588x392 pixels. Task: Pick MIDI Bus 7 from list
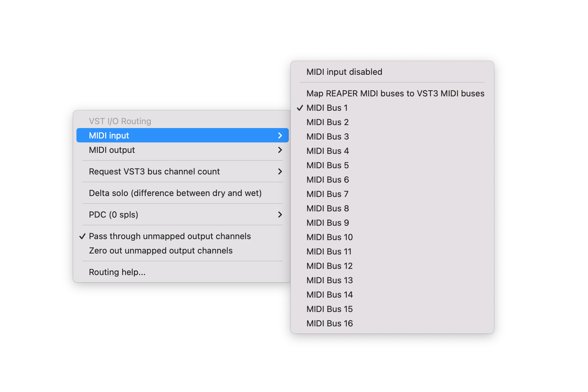pyautogui.click(x=328, y=194)
